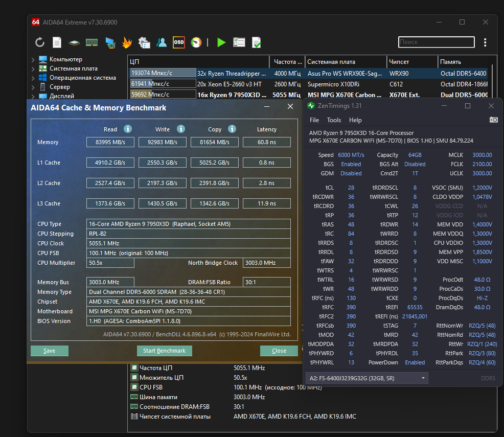Open the memory test RAM stick icon
Screen dimensions: 504x437
click(x=91, y=42)
